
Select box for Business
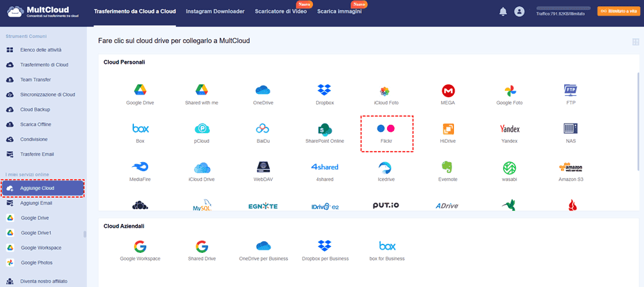point(387,246)
